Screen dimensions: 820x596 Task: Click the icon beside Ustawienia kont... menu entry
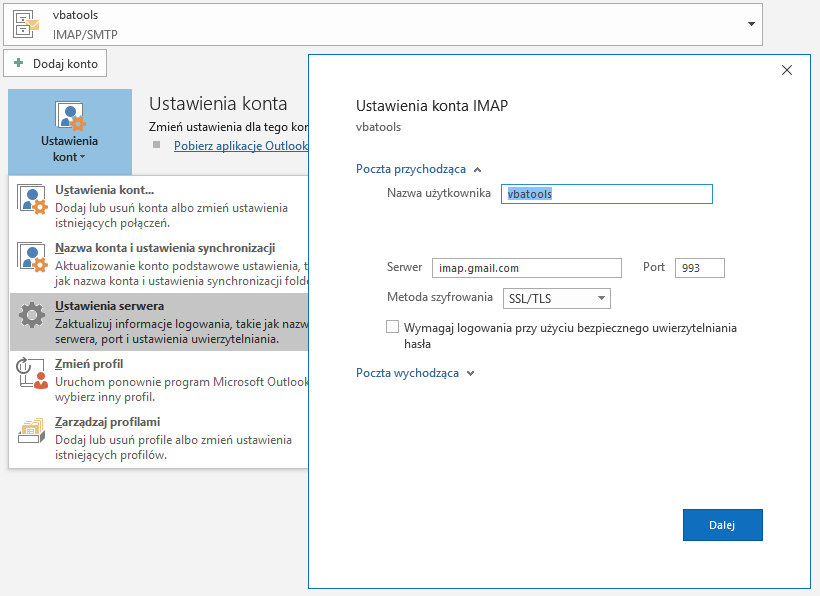tap(32, 199)
